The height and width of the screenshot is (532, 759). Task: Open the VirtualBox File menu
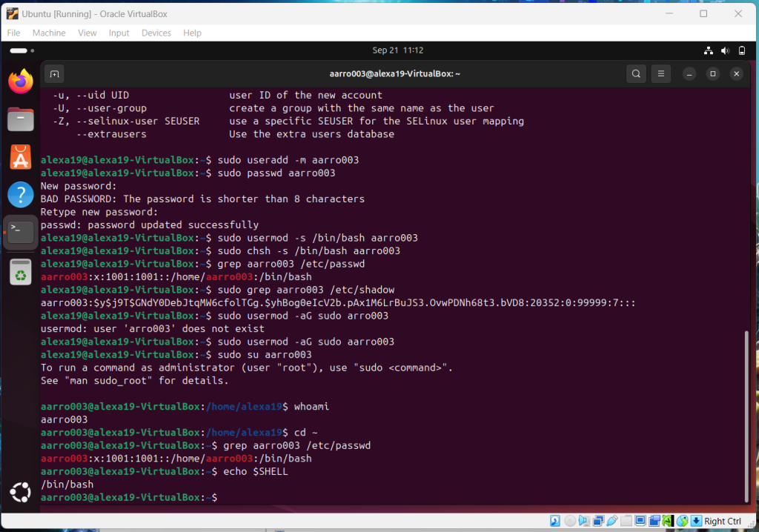pos(13,33)
